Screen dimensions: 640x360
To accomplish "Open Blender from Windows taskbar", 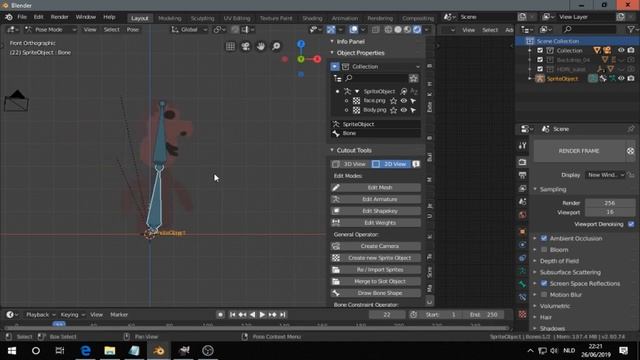I will [x=159, y=351].
